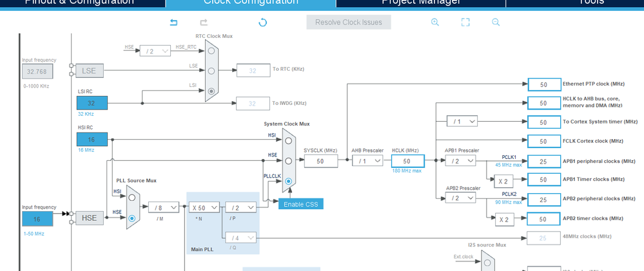
Task: Click the '90 MHz max' label
Action: pos(509,202)
